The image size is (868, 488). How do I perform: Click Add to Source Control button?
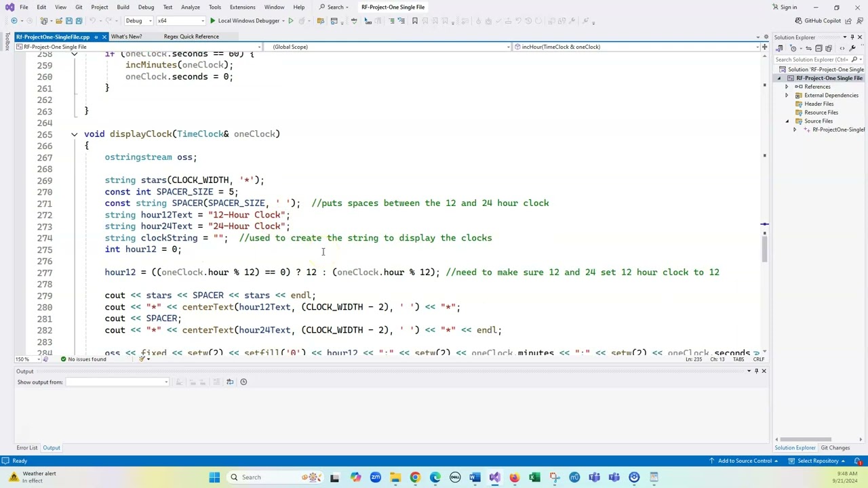(745, 461)
